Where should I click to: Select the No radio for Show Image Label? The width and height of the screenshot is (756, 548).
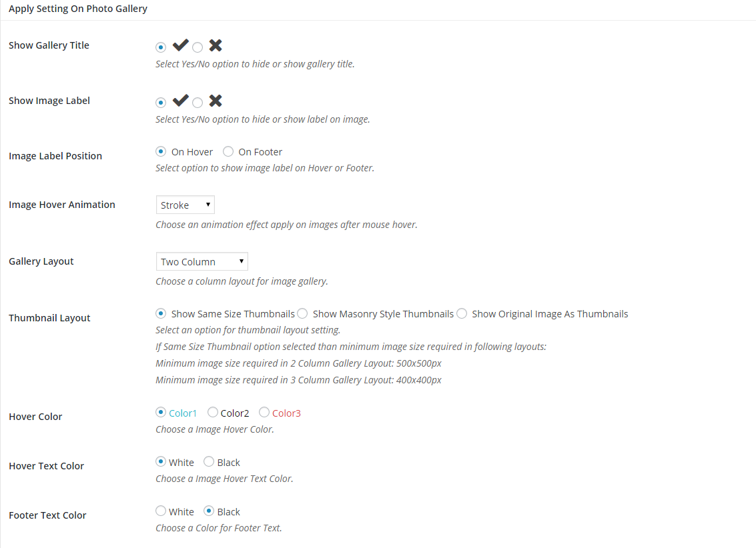tap(198, 103)
